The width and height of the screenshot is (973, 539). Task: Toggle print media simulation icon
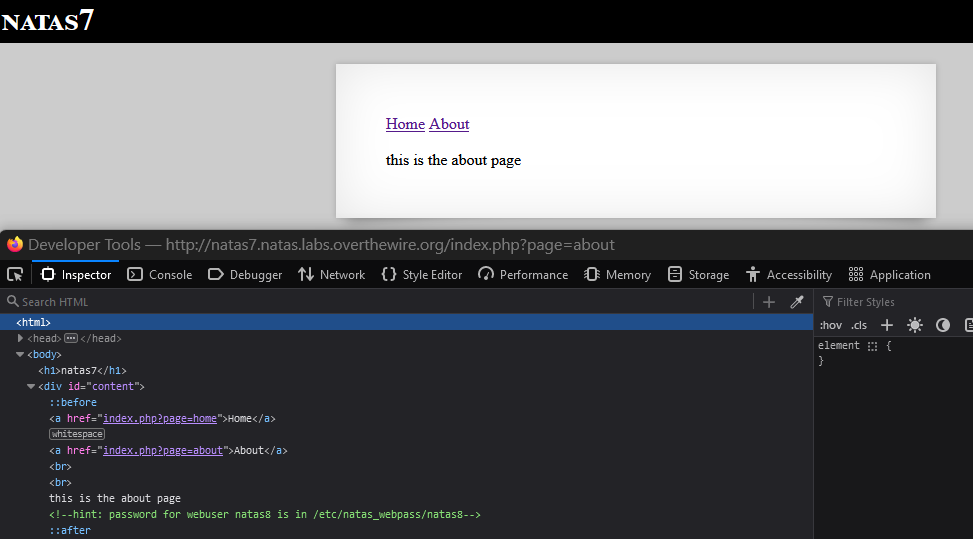click(x=967, y=325)
